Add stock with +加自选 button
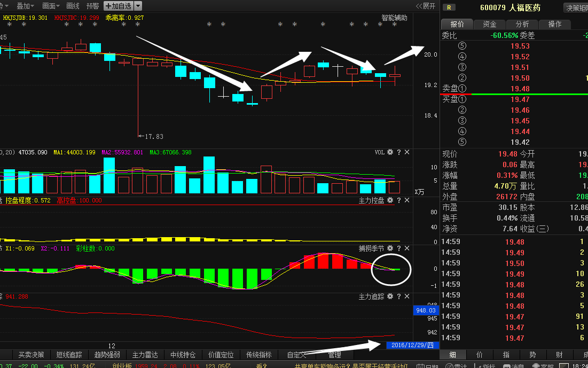Screen dimensions: 588x368 pos(119,6)
